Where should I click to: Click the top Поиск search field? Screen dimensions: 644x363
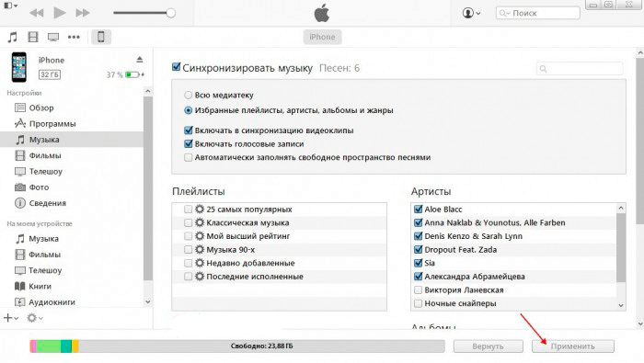pos(537,13)
